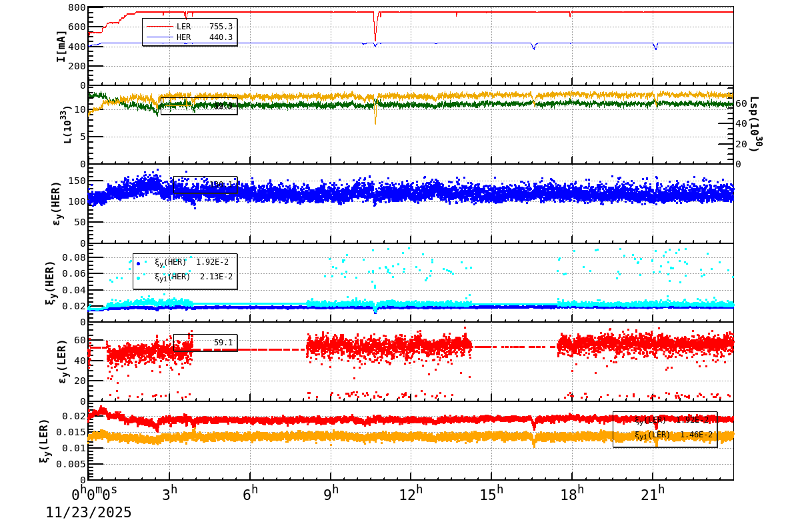The image size is (800, 532).
Task: Click the I[mA] y-axis label
Action: 61,45
